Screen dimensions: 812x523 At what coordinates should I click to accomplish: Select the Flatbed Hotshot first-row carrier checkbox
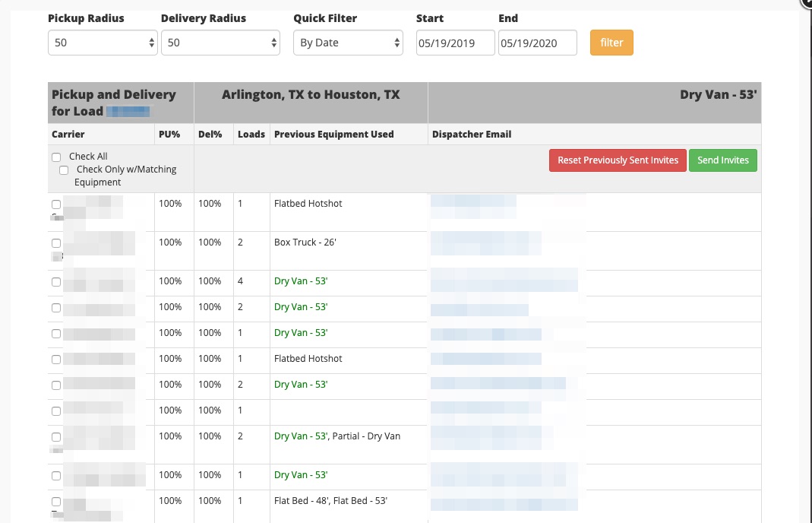point(56,204)
